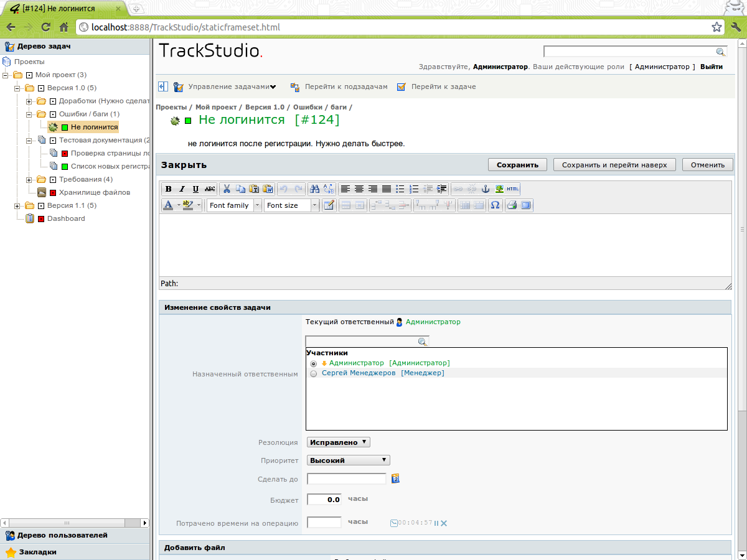Center-align text in the editor
The height and width of the screenshot is (560, 747).
pyautogui.click(x=359, y=189)
